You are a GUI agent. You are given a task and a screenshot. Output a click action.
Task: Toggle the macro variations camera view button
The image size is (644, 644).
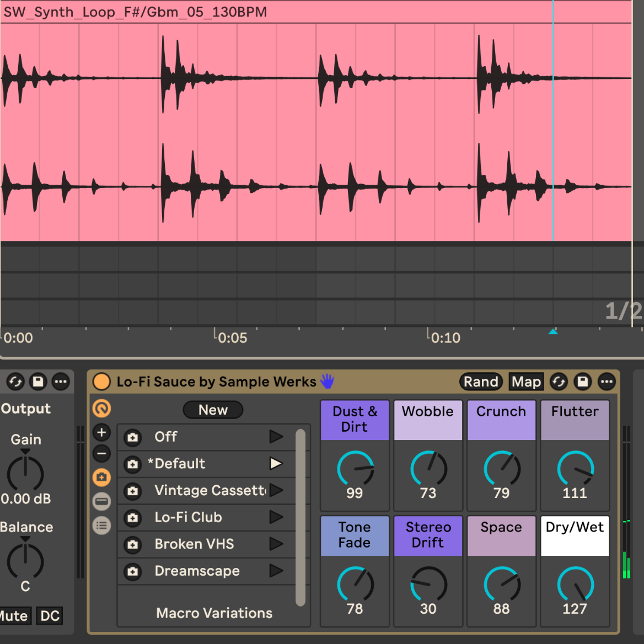101,477
